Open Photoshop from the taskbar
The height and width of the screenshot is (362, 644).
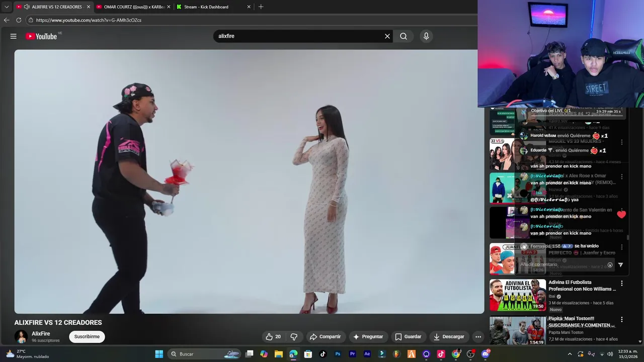click(338, 354)
